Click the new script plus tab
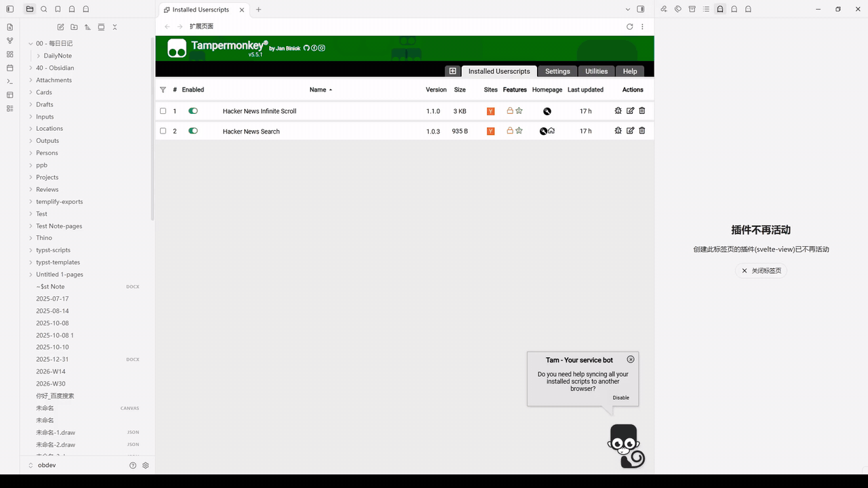The image size is (868, 488). (x=452, y=71)
